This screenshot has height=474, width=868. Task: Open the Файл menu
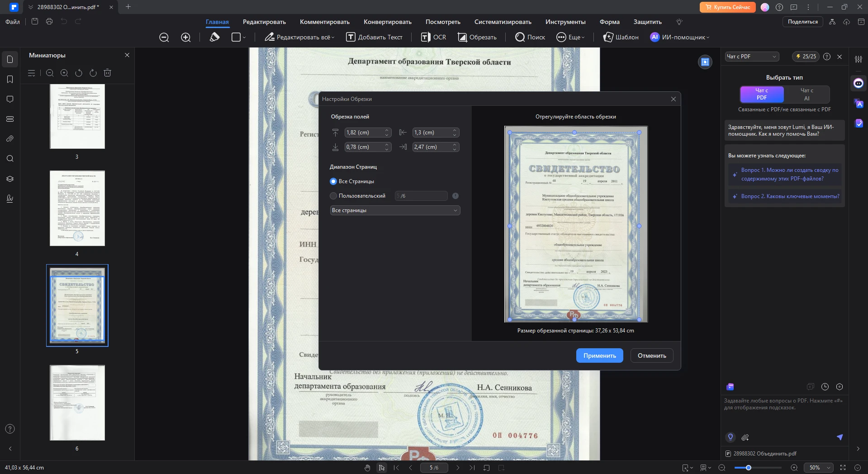tap(13, 22)
